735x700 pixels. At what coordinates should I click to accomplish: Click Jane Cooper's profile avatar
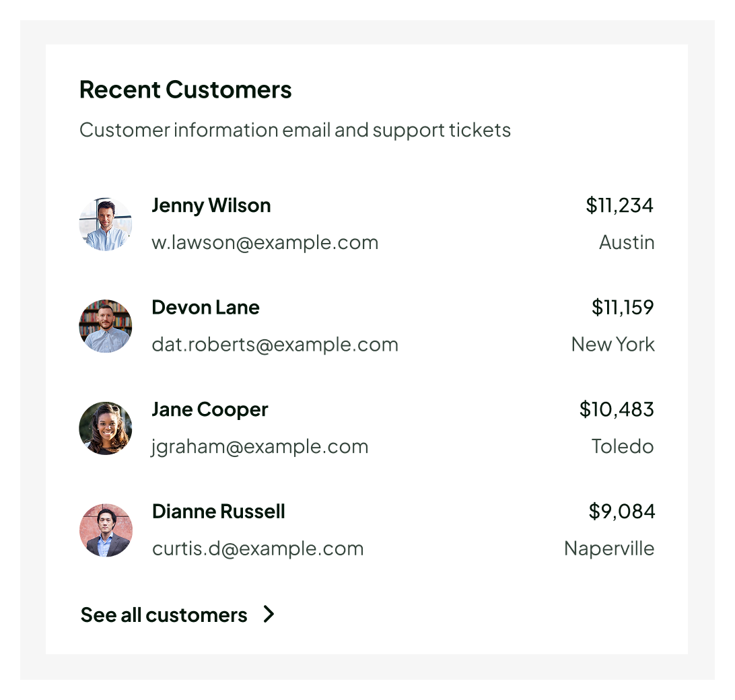click(106, 428)
